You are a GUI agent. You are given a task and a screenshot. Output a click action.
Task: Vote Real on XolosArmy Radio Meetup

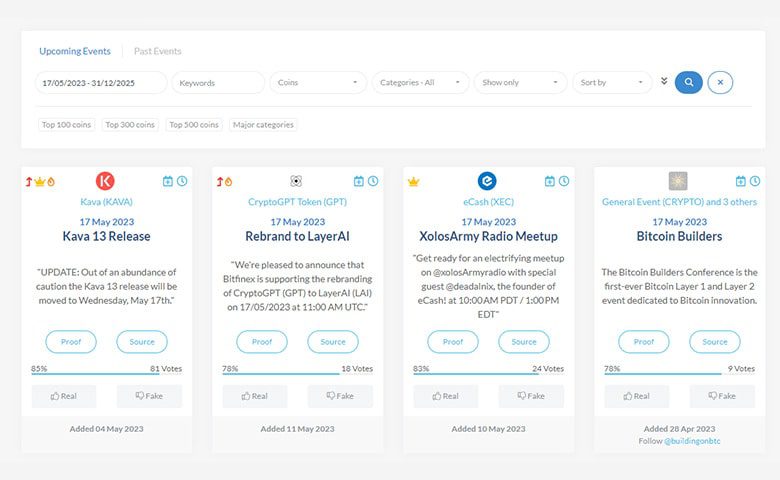point(446,396)
